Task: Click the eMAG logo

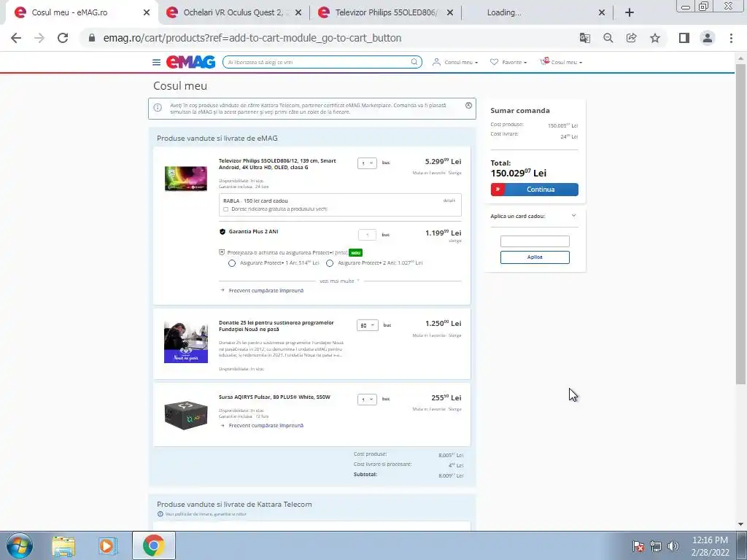Action: click(190, 62)
